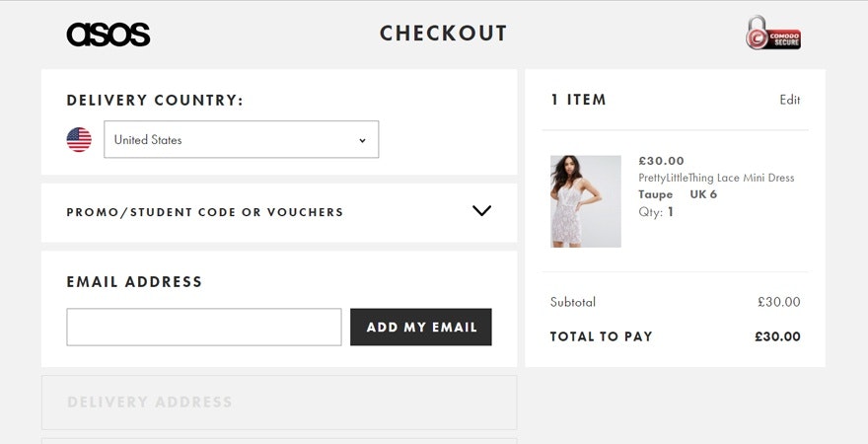Open the lace mini dress thumbnail
The height and width of the screenshot is (444, 868).
(x=586, y=201)
